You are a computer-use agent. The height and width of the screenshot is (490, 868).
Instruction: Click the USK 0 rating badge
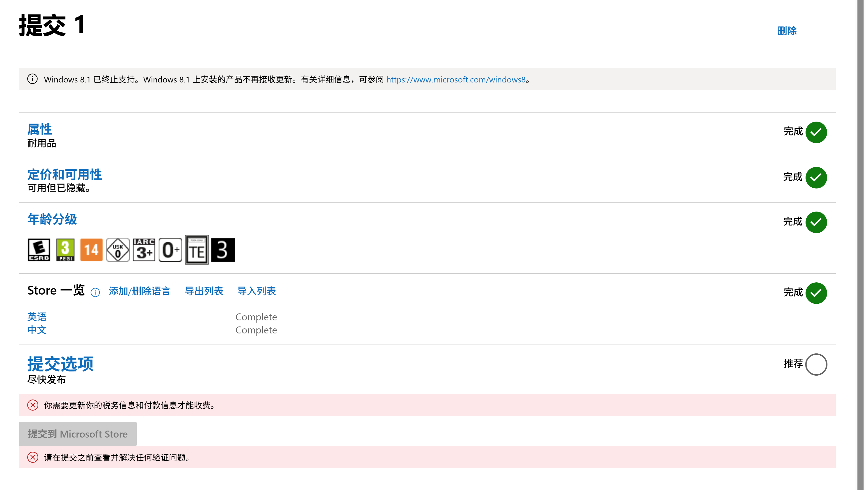[117, 250]
